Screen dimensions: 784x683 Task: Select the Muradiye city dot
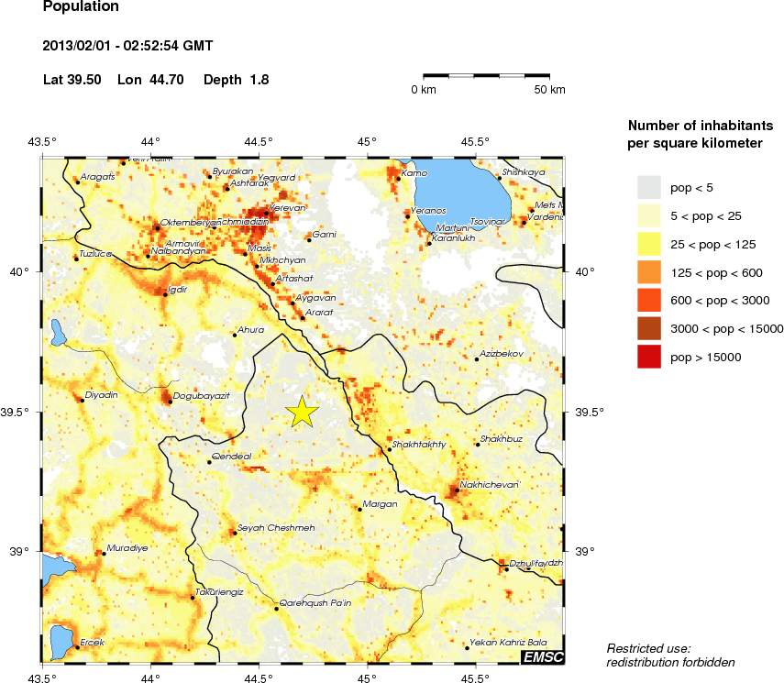pos(103,553)
